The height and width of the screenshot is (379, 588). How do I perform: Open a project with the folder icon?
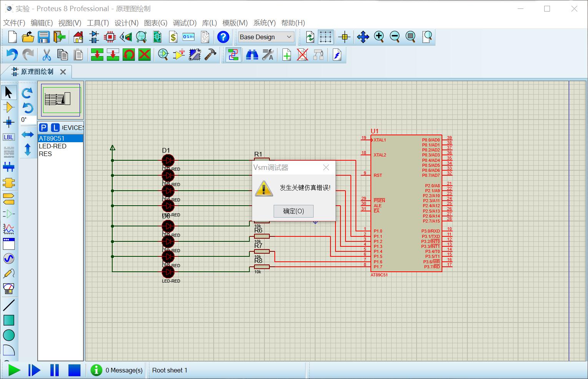click(28, 37)
